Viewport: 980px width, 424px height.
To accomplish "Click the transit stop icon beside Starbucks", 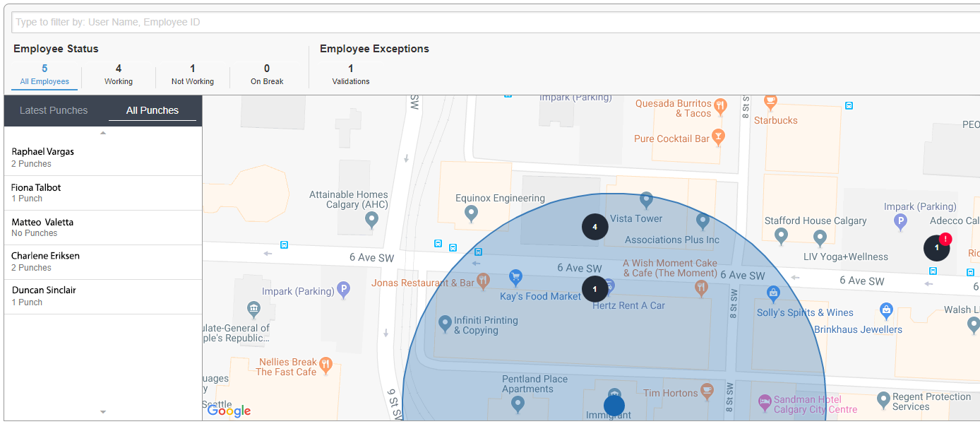I will tap(849, 106).
